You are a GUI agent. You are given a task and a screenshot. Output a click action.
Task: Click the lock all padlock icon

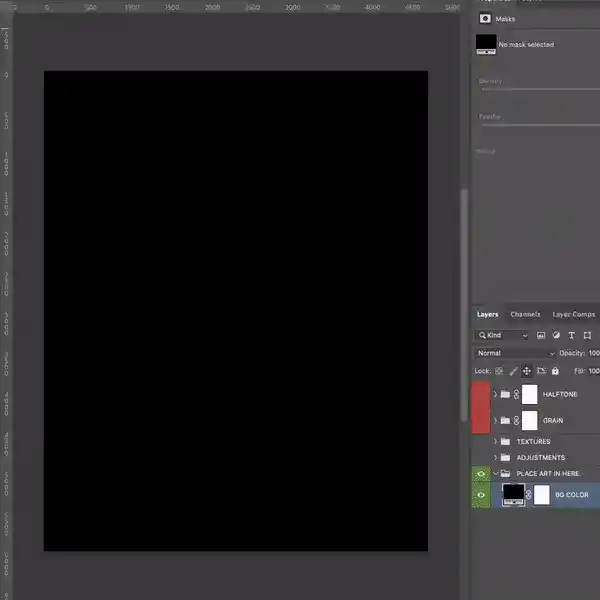(555, 371)
